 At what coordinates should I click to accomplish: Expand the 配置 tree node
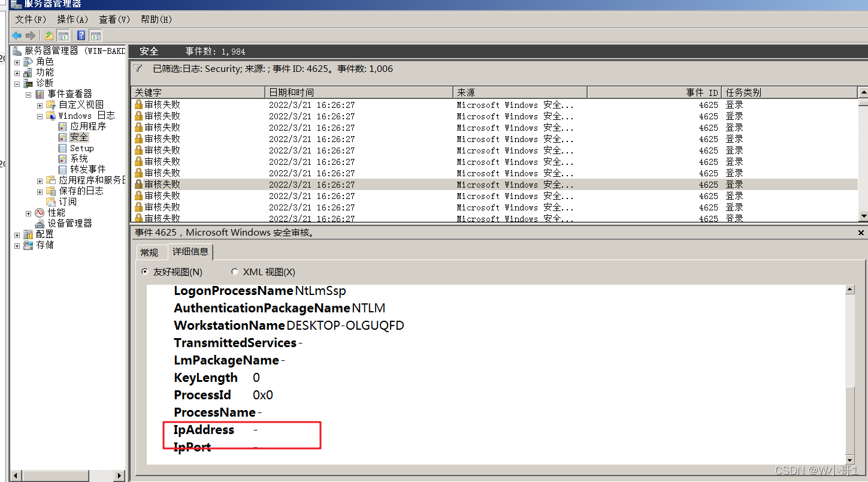pos(17,235)
